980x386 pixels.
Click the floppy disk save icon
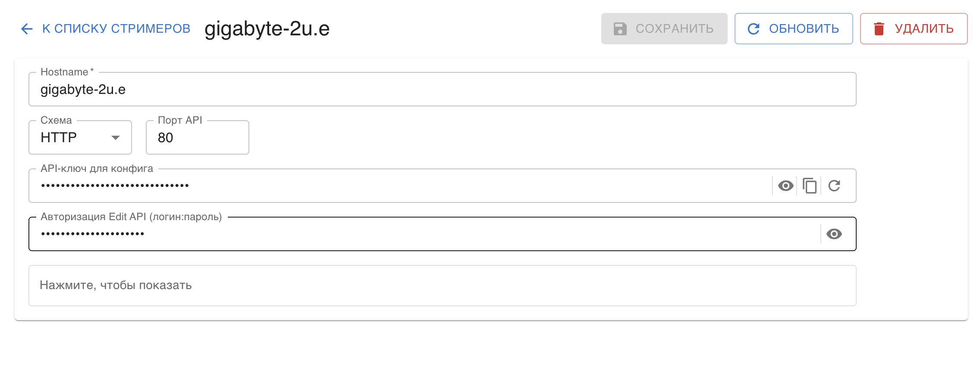pyautogui.click(x=620, y=29)
